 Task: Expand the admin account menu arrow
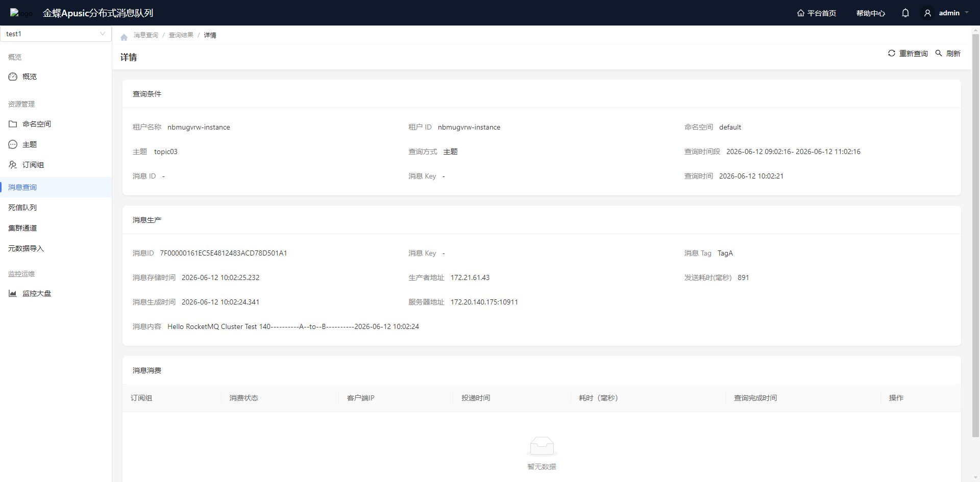967,13
